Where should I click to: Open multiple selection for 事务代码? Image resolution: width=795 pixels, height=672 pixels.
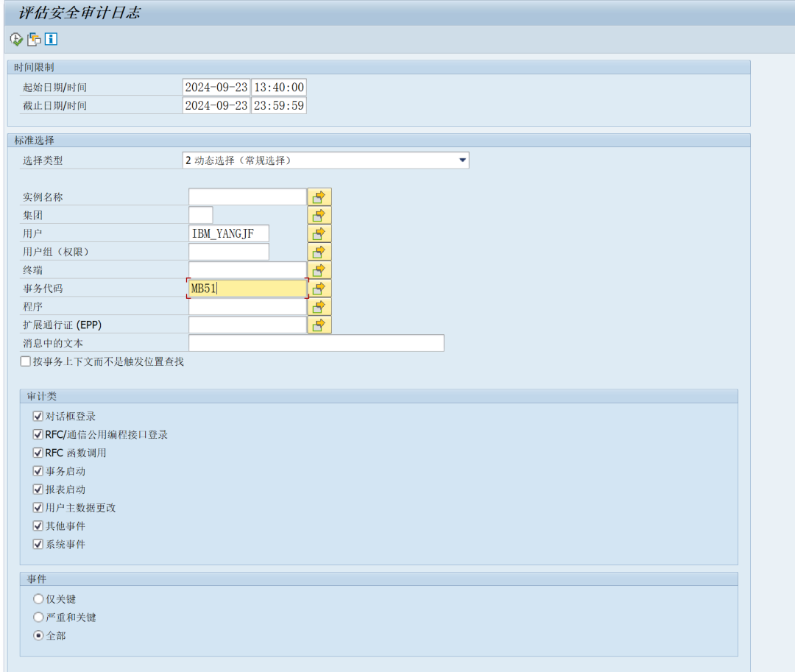(x=319, y=289)
